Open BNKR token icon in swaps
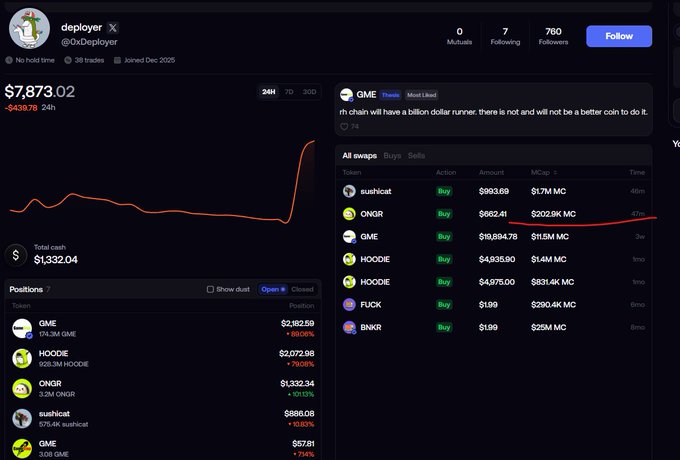Image resolution: width=680 pixels, height=460 pixels. [x=349, y=327]
